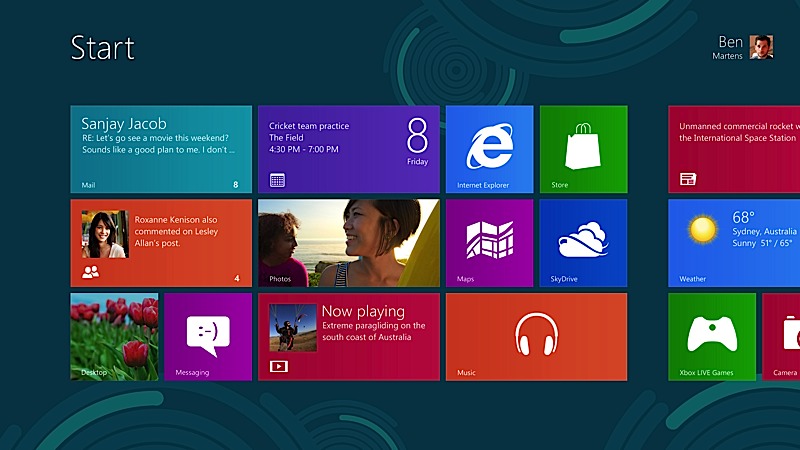
Task: Open the Mail tile from Sanjay Jacob
Action: [161, 149]
